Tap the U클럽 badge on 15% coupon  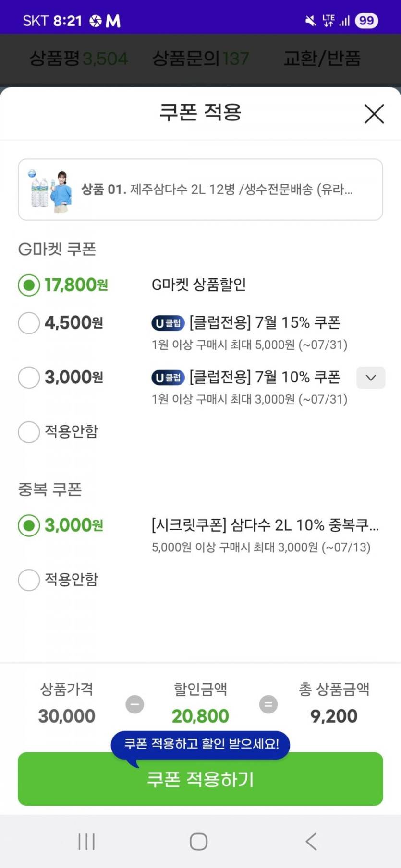[x=168, y=323]
